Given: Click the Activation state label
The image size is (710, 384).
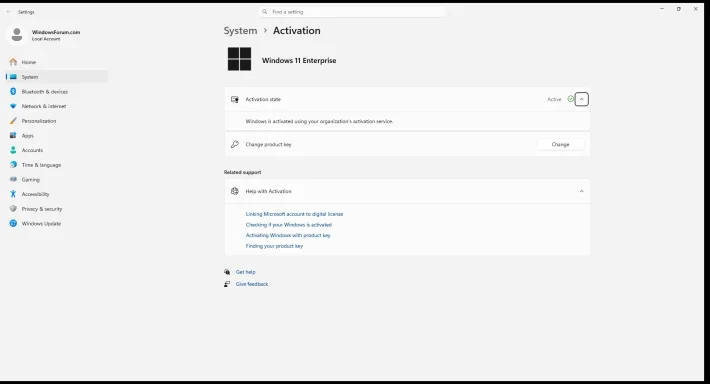Looking at the screenshot, I should point(263,99).
